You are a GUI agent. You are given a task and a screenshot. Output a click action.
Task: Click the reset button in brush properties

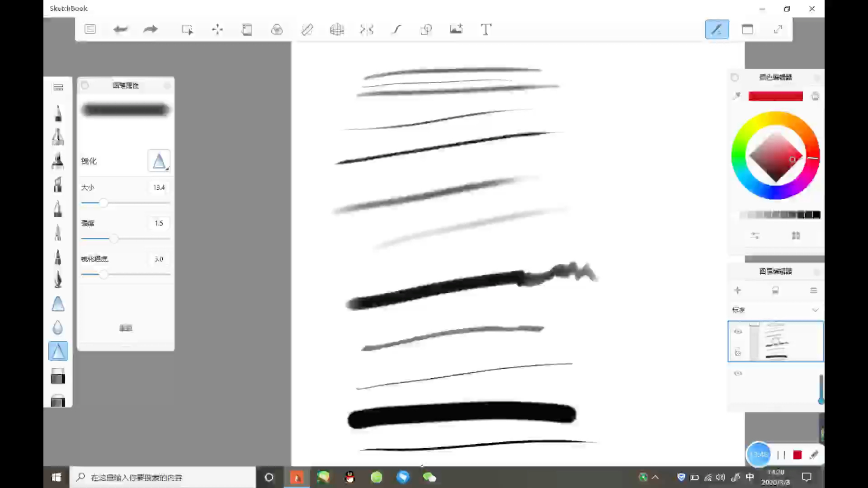click(126, 328)
